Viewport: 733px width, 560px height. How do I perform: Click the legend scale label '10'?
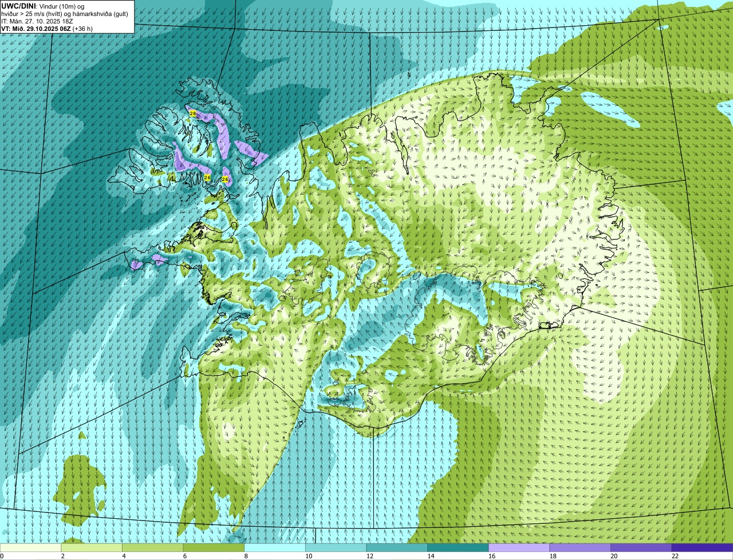[x=309, y=556]
